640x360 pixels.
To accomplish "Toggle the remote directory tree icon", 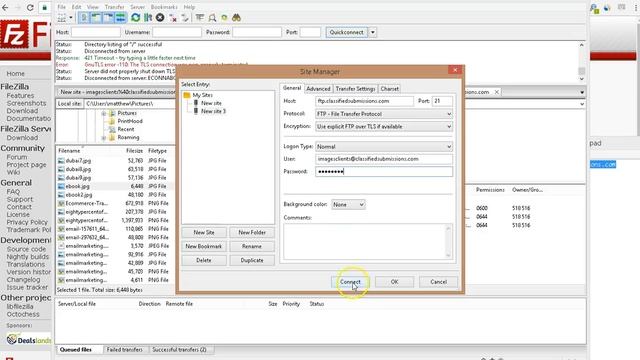I will (x=108, y=18).
